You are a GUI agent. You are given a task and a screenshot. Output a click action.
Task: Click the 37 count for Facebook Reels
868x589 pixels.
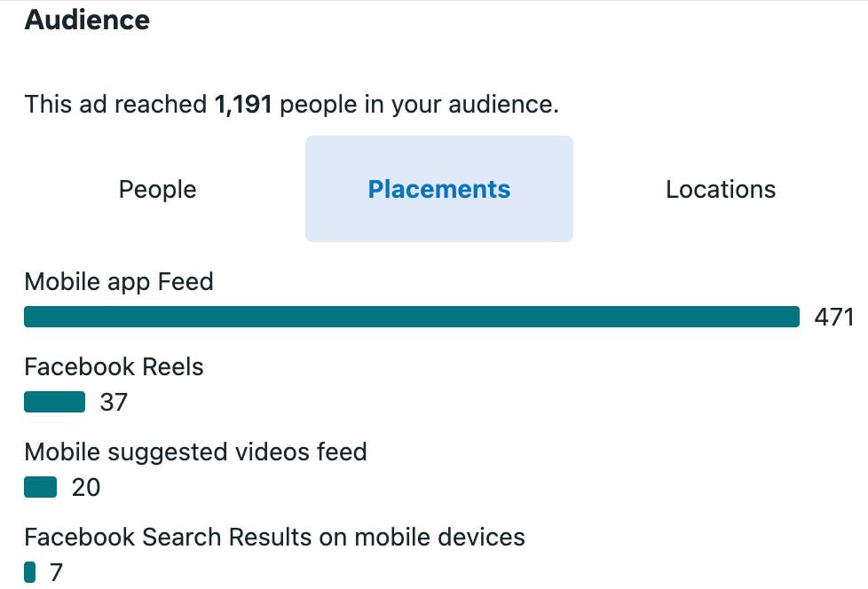coord(114,403)
